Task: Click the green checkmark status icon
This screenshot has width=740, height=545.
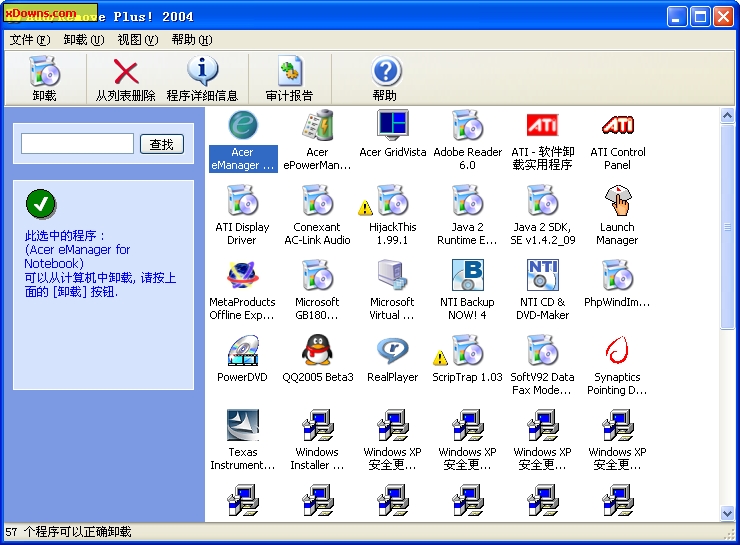Action: click(41, 204)
